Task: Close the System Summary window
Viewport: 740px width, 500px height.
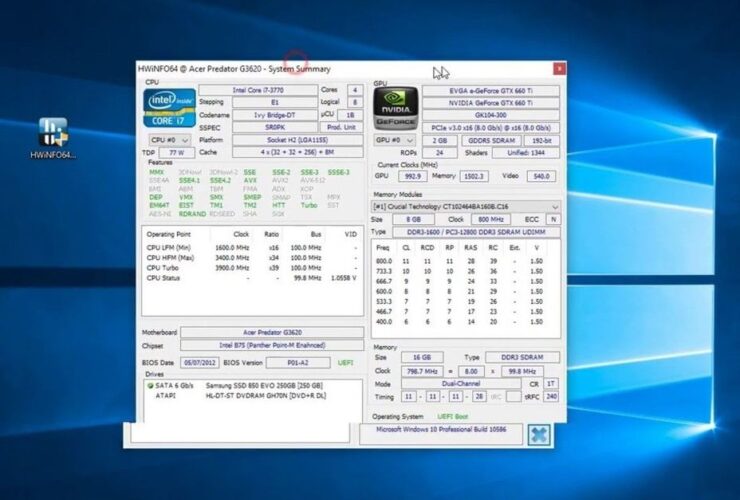Action: [558, 69]
